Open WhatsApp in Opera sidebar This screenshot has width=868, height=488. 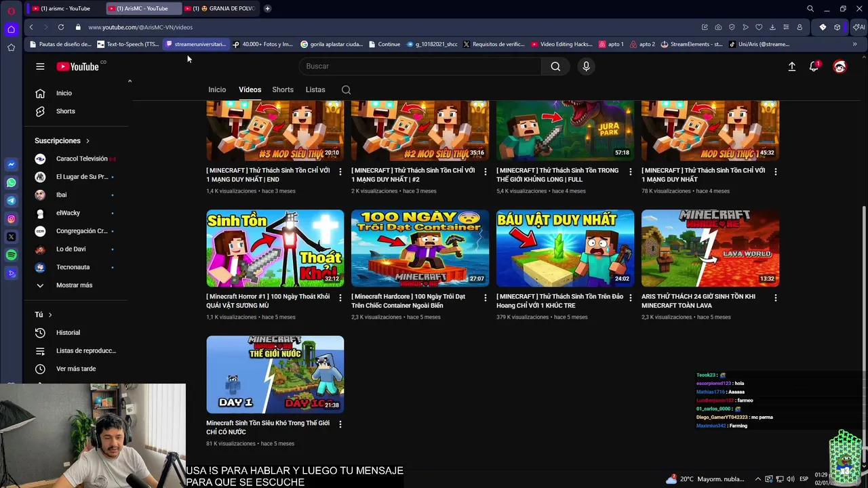click(x=11, y=182)
